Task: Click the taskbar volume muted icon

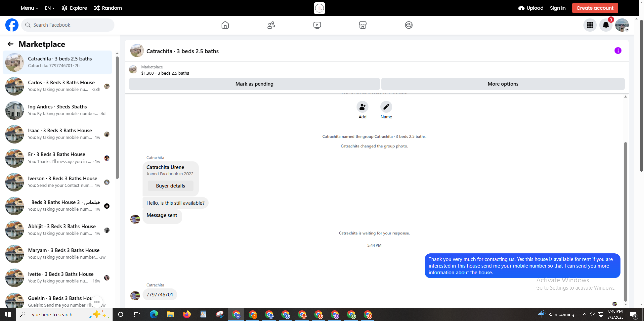Action: click(x=592, y=314)
